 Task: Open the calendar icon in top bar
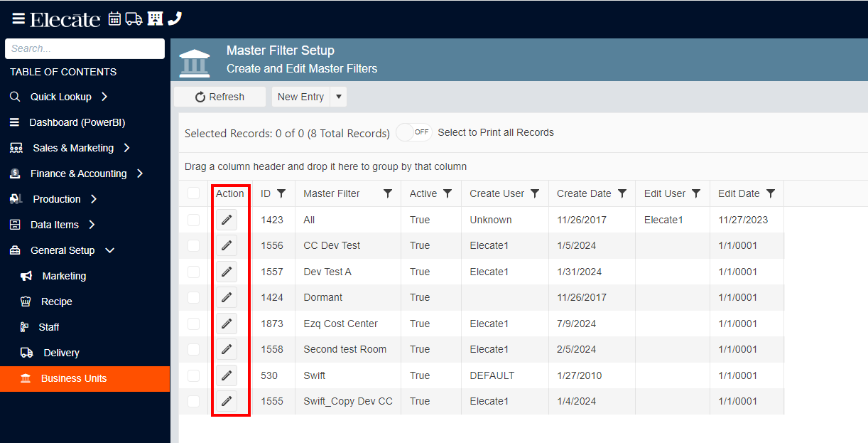[114, 18]
